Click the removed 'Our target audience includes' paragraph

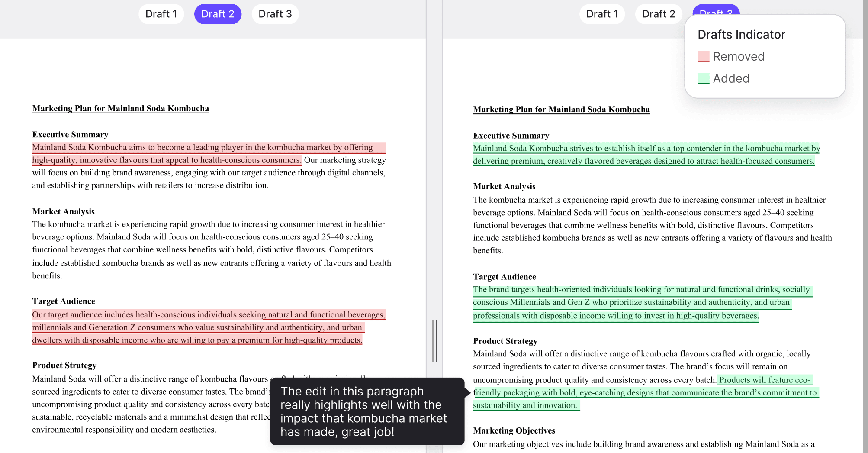point(209,327)
